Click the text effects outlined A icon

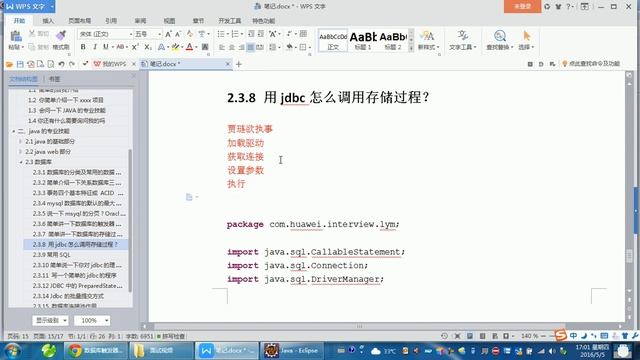click(161, 47)
